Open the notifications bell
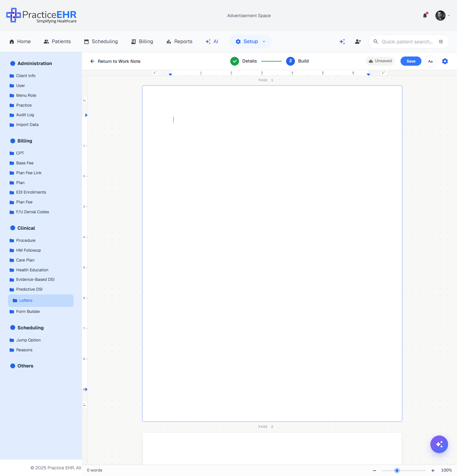 coord(425,15)
